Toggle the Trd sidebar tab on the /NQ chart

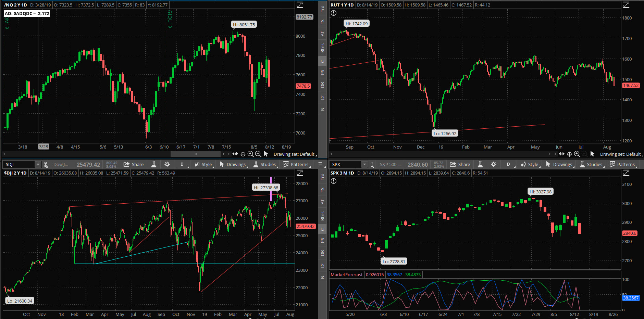point(322,9)
